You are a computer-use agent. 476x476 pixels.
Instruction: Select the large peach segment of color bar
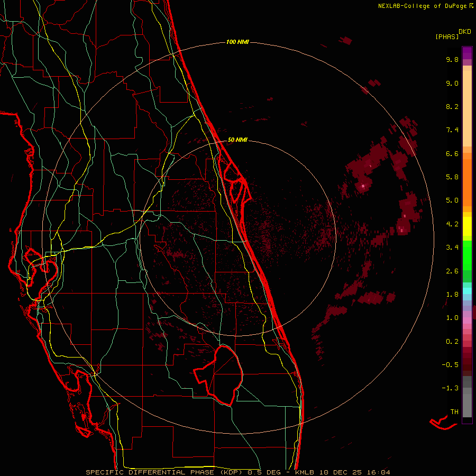[x=467, y=108]
